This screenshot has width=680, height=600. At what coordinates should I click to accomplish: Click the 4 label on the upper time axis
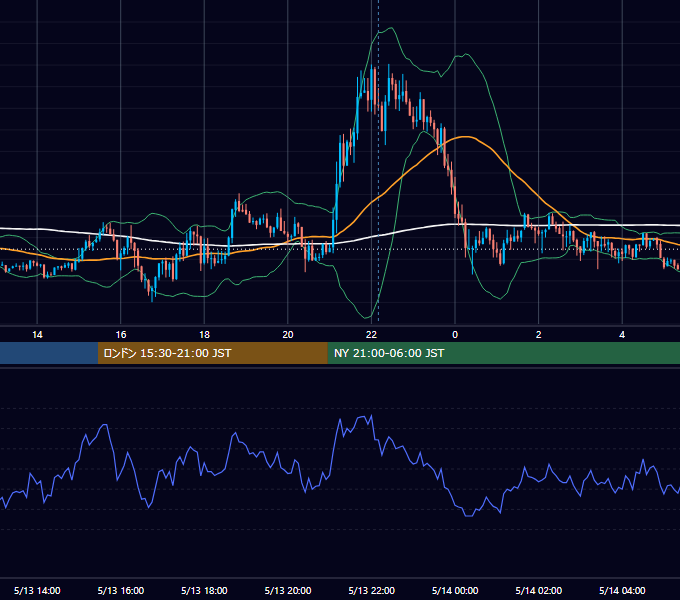point(622,335)
